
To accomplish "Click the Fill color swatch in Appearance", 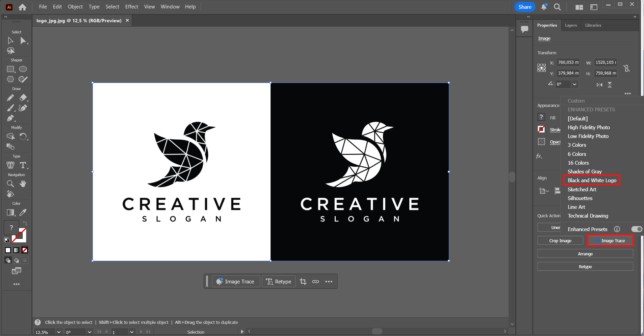I will tap(541, 117).
